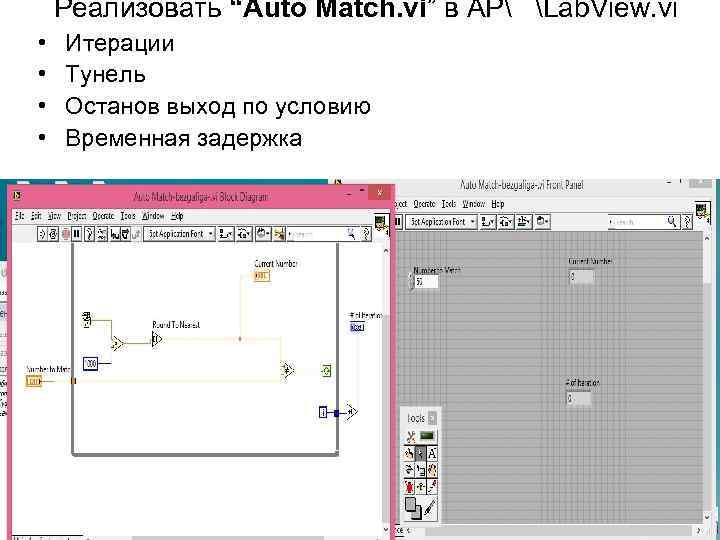Close the Tools palette
Viewport: 720px width, 540px height.
[x=432, y=418]
